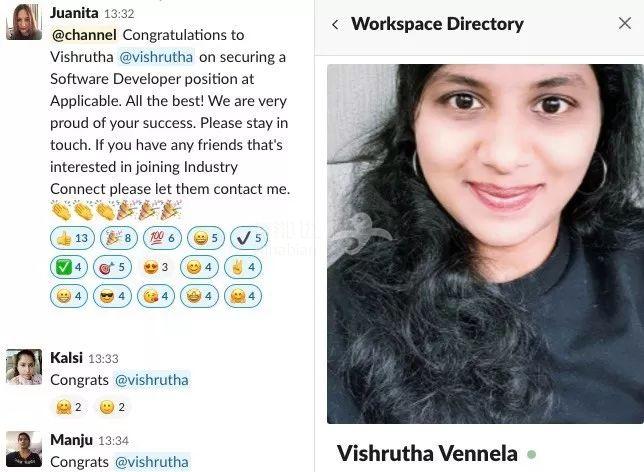The height and width of the screenshot is (472, 644).
Task: Close the Workspace Directory panel
Action: point(625,23)
